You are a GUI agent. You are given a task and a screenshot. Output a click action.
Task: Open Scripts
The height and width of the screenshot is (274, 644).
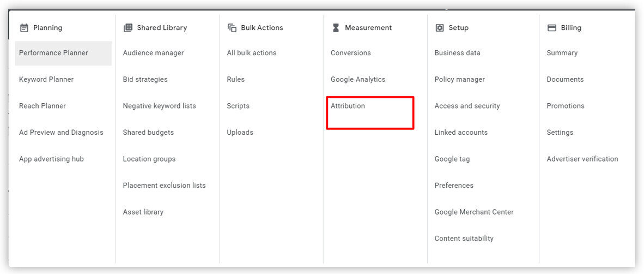238,106
